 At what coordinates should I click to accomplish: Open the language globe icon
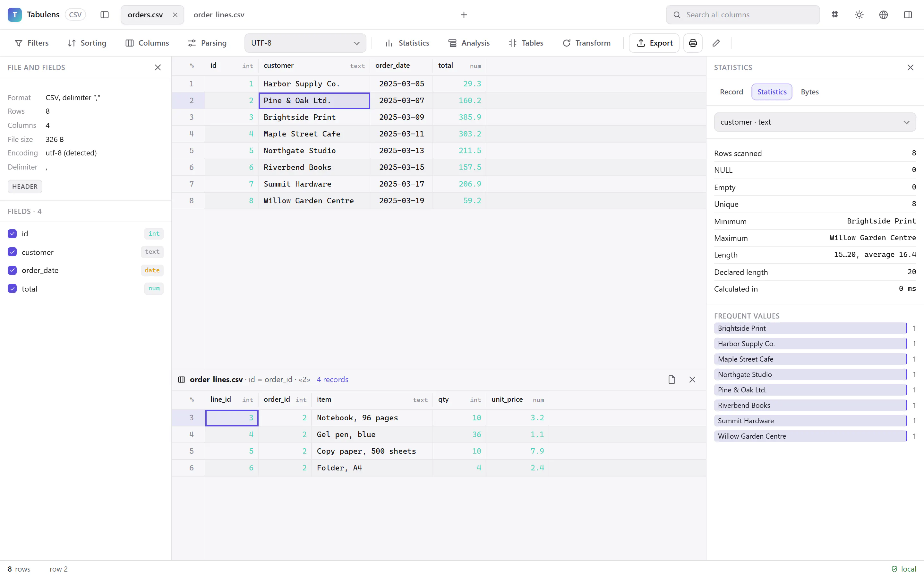884,14
